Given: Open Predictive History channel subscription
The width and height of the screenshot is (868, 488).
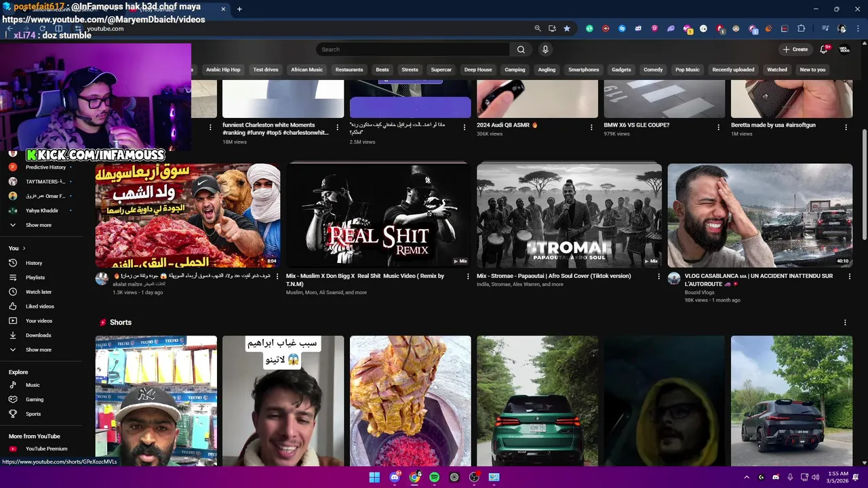Looking at the screenshot, I should 45,167.
